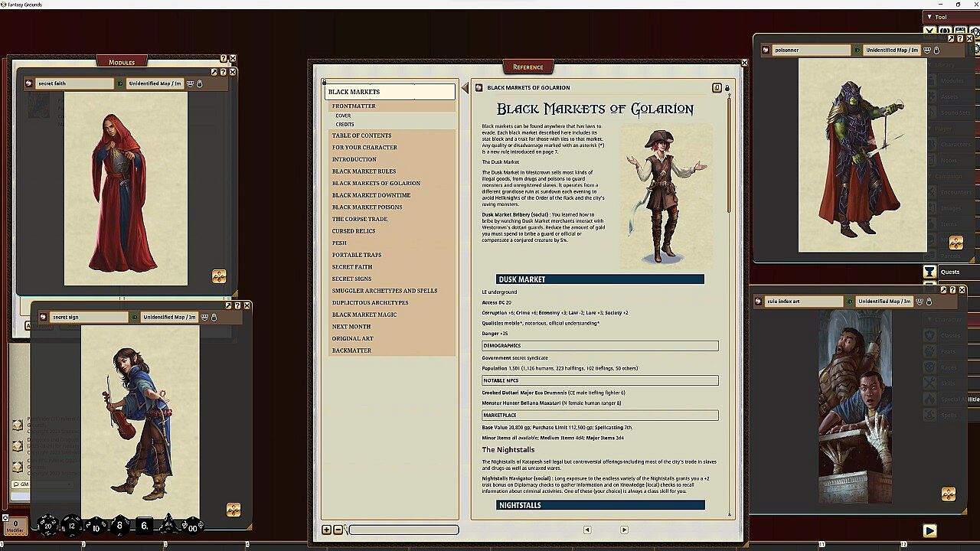Roll the d8 die
The height and width of the screenshot is (551, 980).
tap(119, 525)
